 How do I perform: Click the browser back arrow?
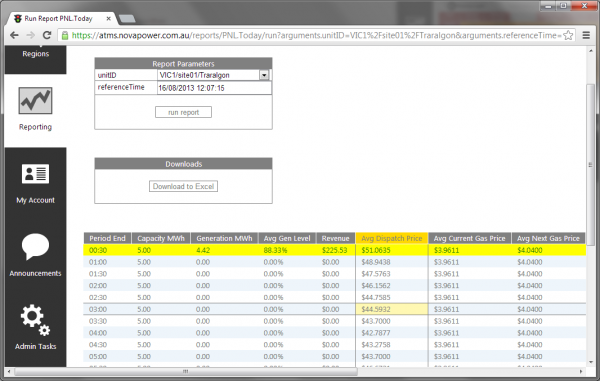(14, 35)
